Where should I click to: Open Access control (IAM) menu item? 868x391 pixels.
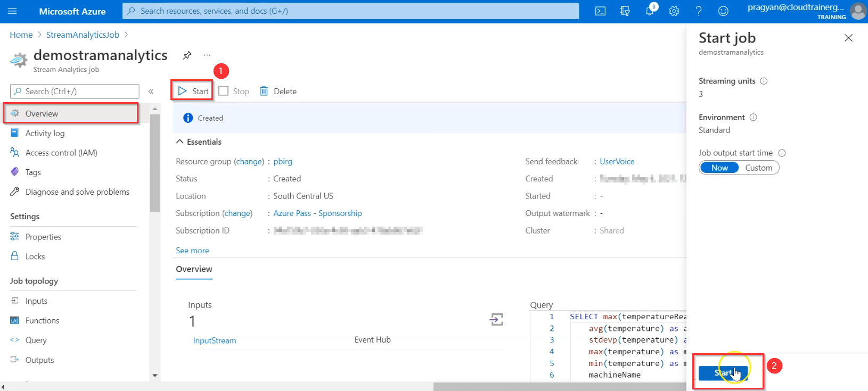[x=61, y=153]
